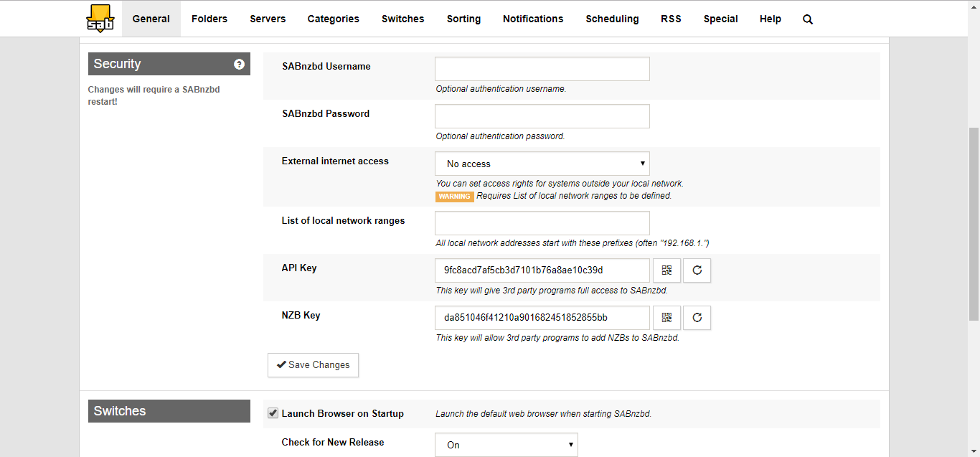Click the "External internet access" label

click(335, 161)
